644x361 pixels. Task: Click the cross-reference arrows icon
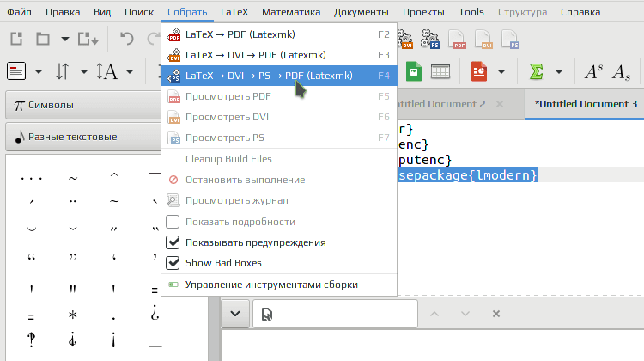[63, 71]
